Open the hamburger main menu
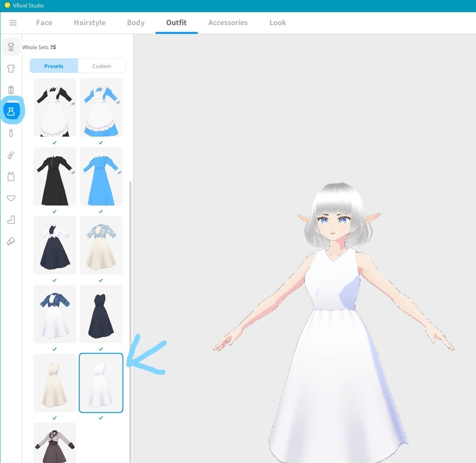The height and width of the screenshot is (463, 476). click(x=13, y=23)
